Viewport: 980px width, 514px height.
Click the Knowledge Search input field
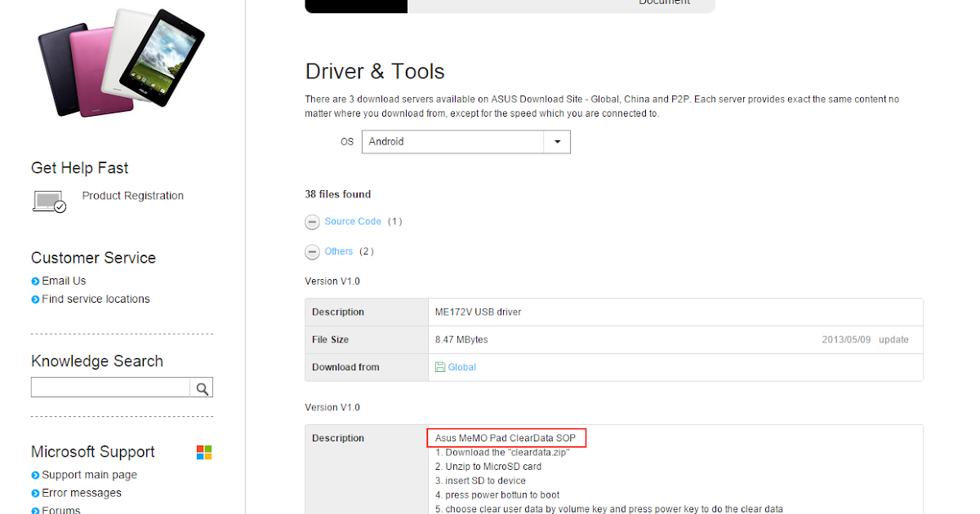(110, 388)
